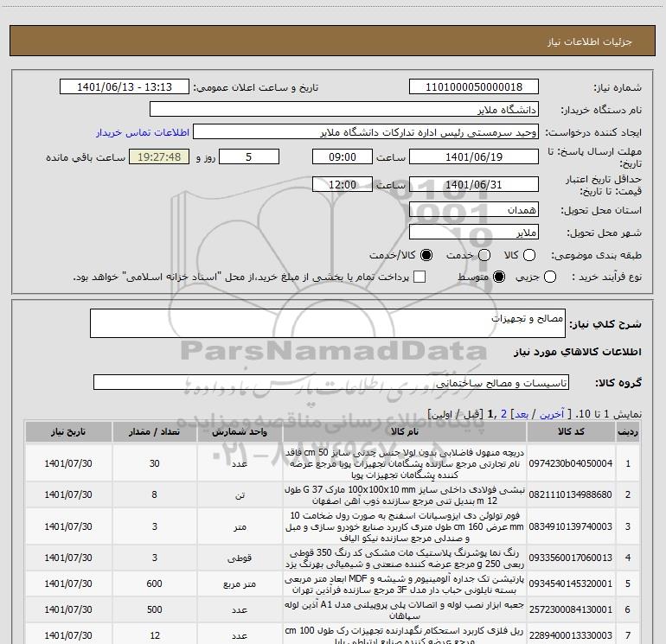Click the goods group field تاسیسات و مصالح ساختمانی

[x=331, y=382]
